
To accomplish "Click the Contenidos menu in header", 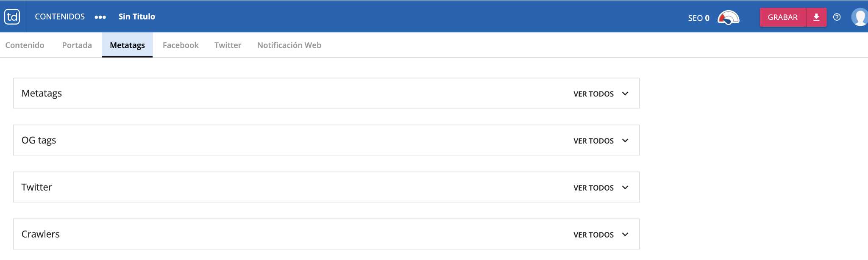I will [60, 17].
